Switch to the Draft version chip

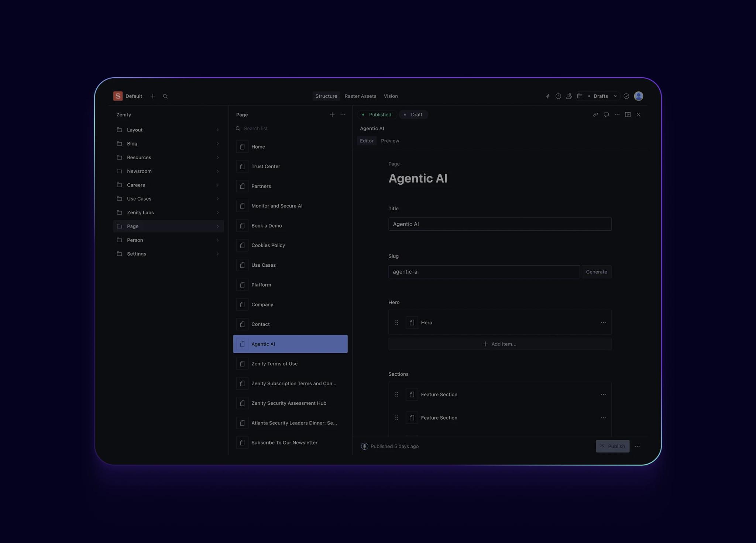413,115
